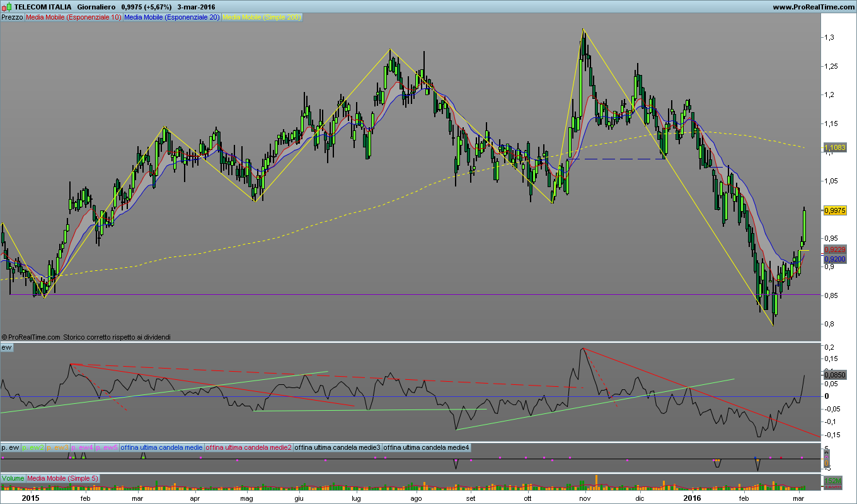Screen dimensions: 857x504
Task: Open the Media Mobile Simple 200 label
Action: click(x=262, y=18)
